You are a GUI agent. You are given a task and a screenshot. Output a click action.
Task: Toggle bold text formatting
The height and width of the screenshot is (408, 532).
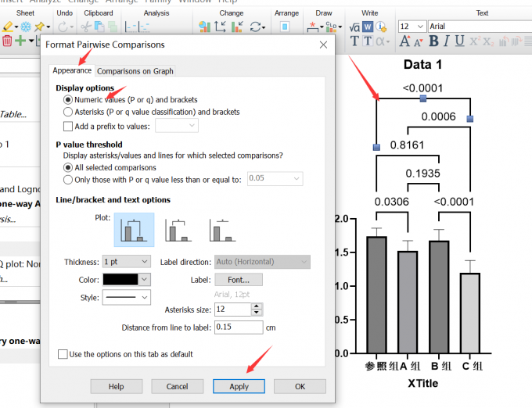click(433, 41)
